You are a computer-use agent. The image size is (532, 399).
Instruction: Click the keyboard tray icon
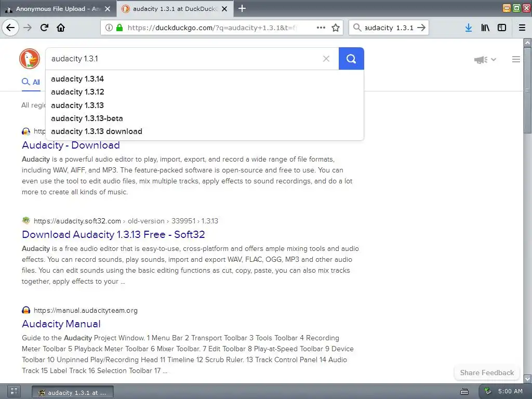tap(464, 392)
